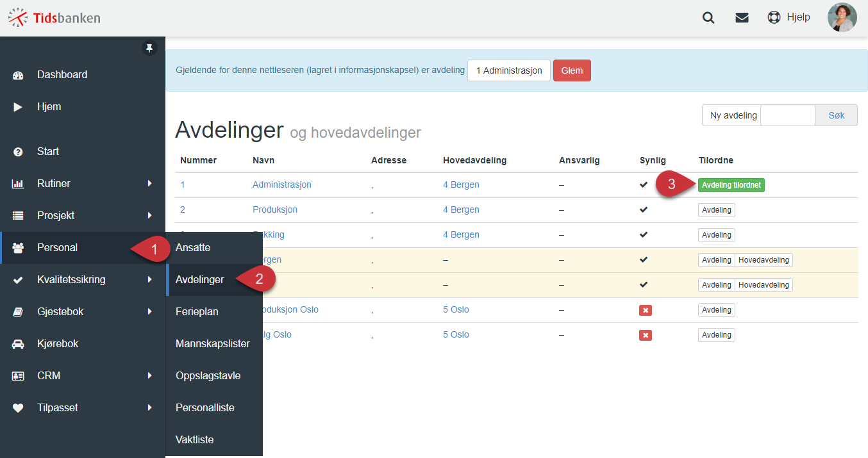Click the Kvalitetssikring checkmark icon
Screen dimensions: 868x458
[x=18, y=280]
